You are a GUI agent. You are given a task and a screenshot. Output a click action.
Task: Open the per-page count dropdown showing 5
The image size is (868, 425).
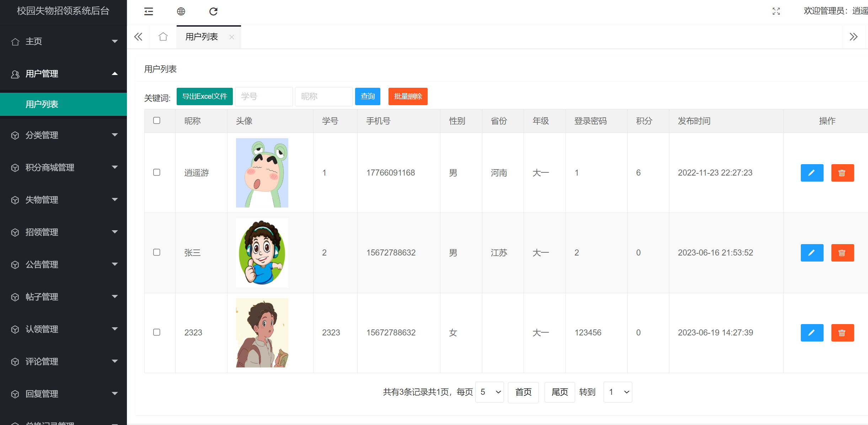(489, 392)
